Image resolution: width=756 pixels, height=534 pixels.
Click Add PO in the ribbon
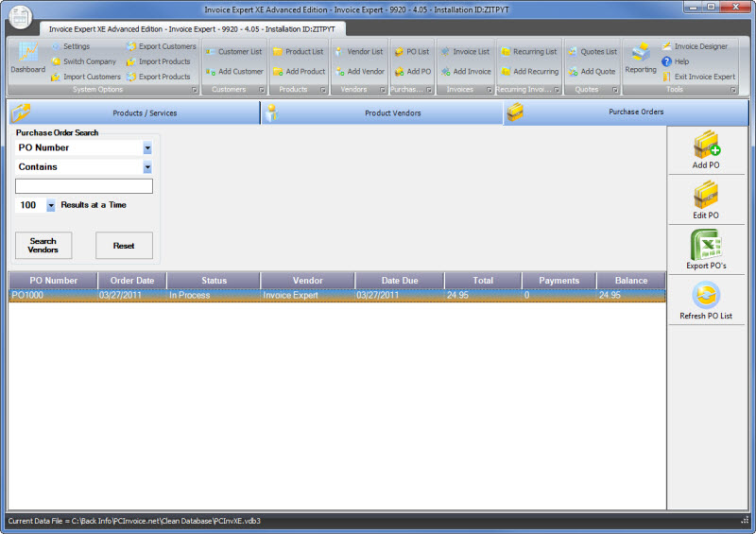[413, 72]
